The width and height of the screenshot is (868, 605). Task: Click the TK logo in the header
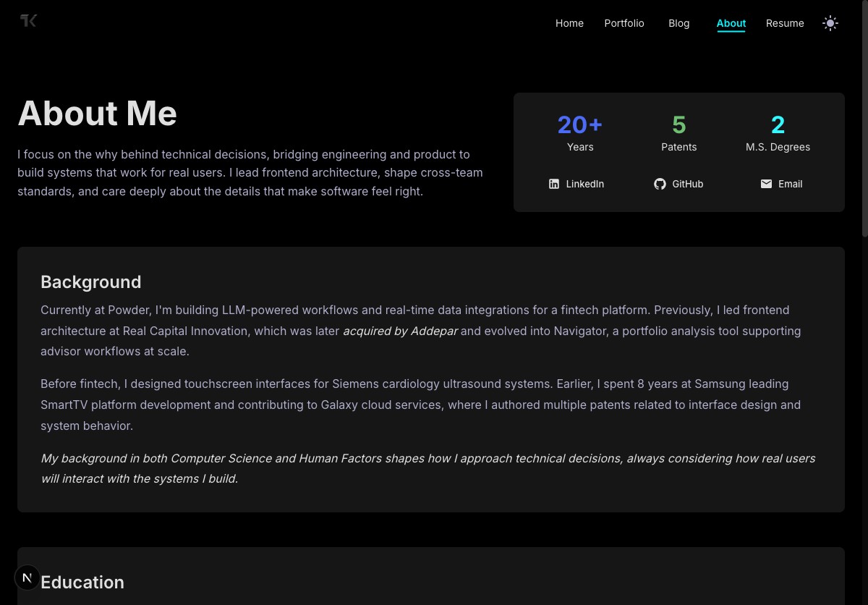tap(28, 21)
